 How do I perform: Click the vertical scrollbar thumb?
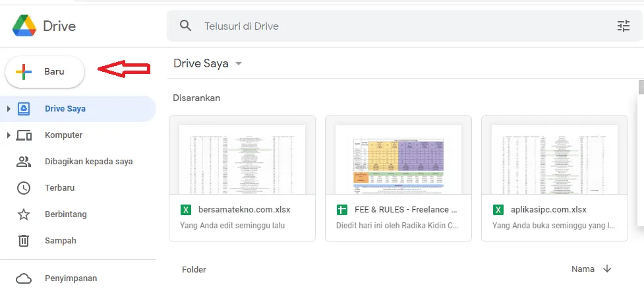click(x=641, y=87)
